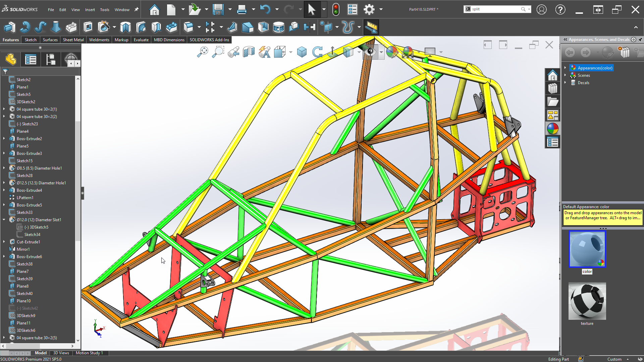Open the Hole Wizard tool

tap(104, 27)
